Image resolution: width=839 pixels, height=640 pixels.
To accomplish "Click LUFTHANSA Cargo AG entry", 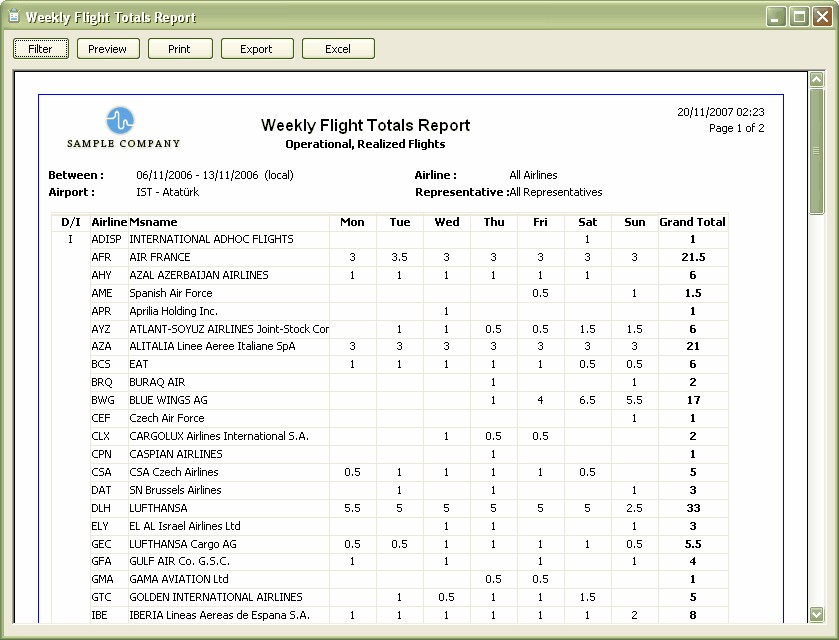I will point(182,544).
